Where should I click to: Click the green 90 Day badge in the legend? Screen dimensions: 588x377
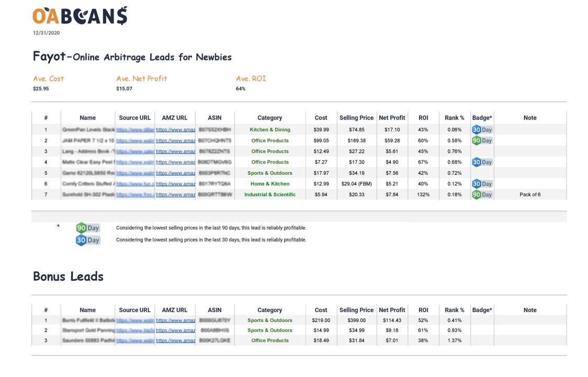pos(88,228)
